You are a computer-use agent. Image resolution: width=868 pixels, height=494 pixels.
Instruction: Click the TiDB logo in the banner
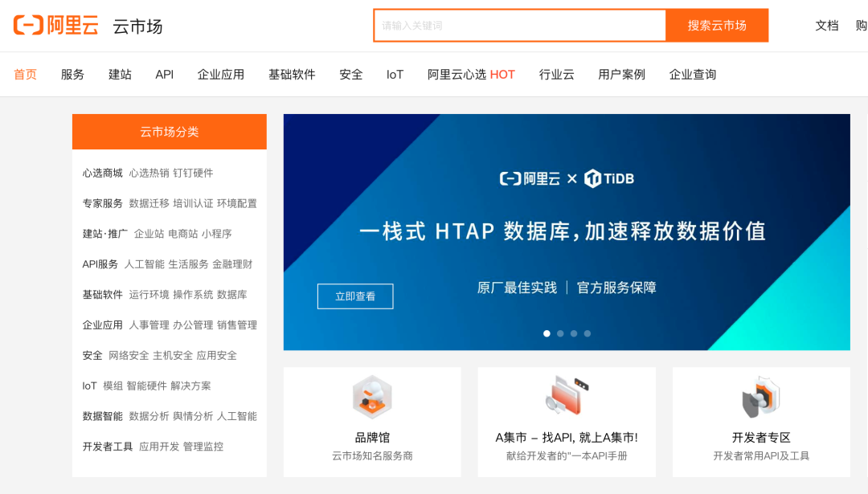pyautogui.click(x=609, y=178)
